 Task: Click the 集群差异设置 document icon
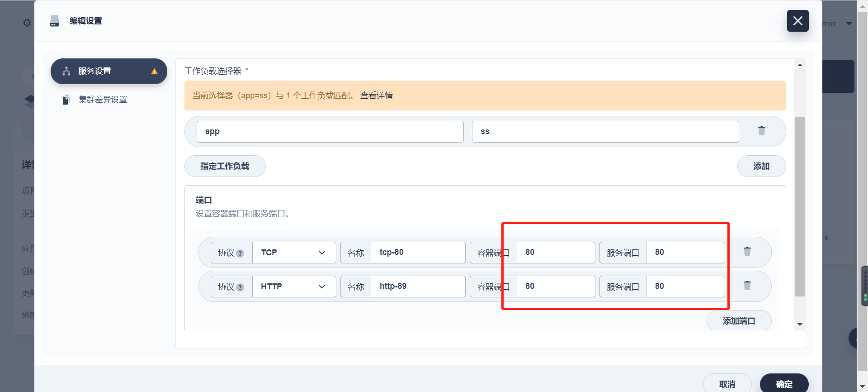[x=66, y=100]
